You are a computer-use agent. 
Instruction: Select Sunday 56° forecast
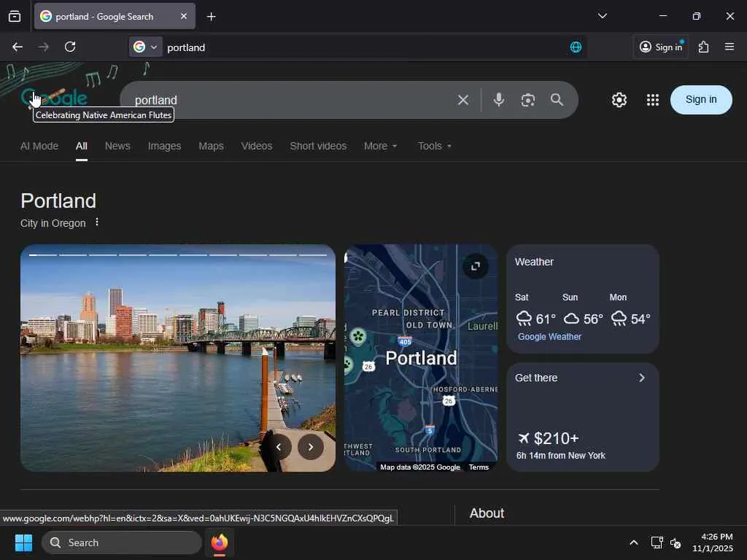pos(583,311)
